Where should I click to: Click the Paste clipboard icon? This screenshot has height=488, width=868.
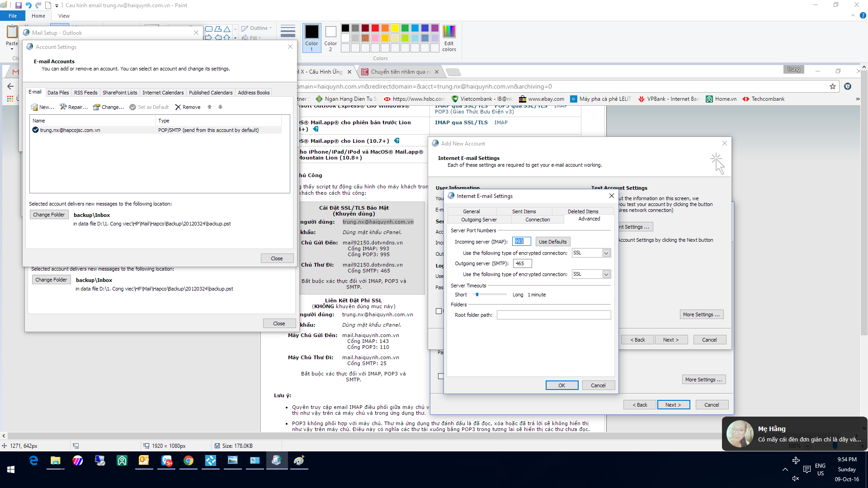click(x=12, y=32)
